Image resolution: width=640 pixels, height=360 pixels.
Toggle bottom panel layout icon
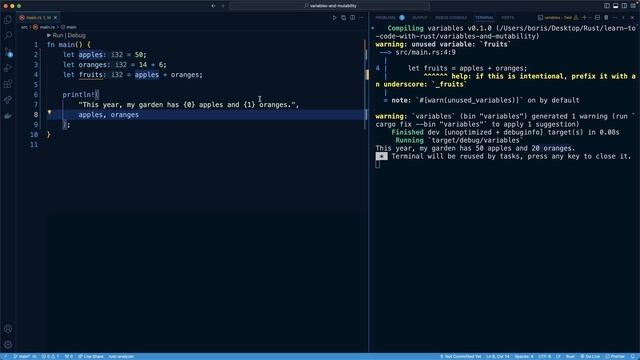[x=616, y=6]
